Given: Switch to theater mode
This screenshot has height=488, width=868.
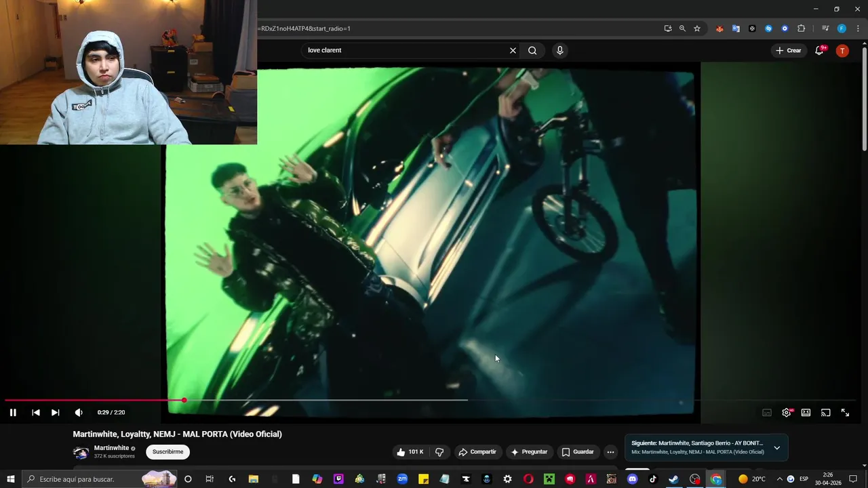Looking at the screenshot, I should 806,412.
